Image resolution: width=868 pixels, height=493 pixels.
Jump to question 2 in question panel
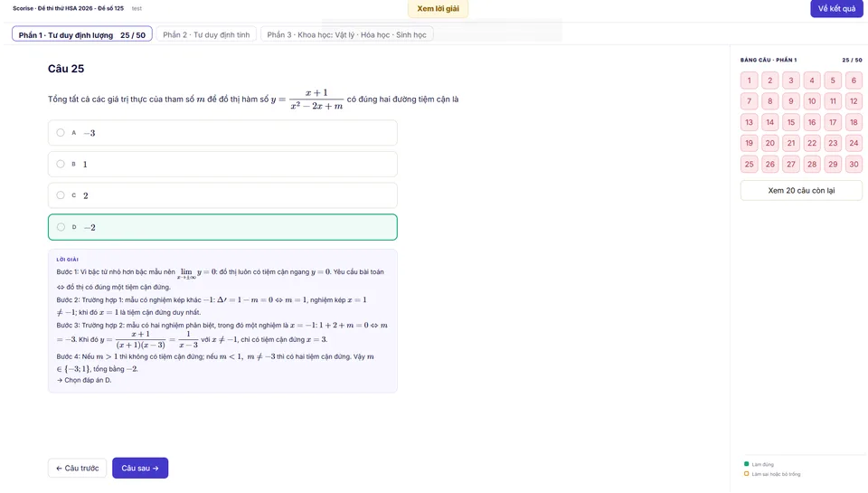770,81
